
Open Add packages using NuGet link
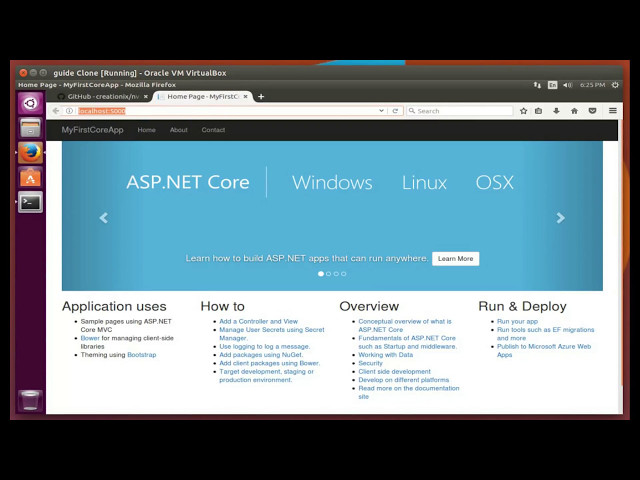point(261,355)
